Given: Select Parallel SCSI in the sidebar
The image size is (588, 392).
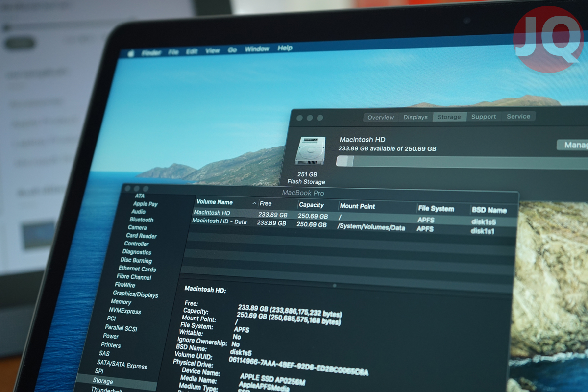Looking at the screenshot, I should pyautogui.click(x=121, y=328).
